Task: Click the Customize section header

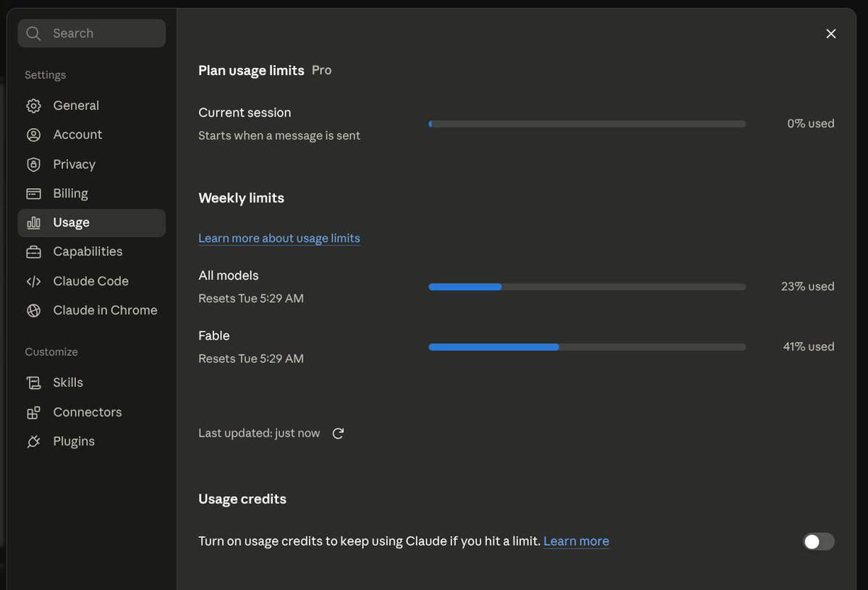Action: 51,352
